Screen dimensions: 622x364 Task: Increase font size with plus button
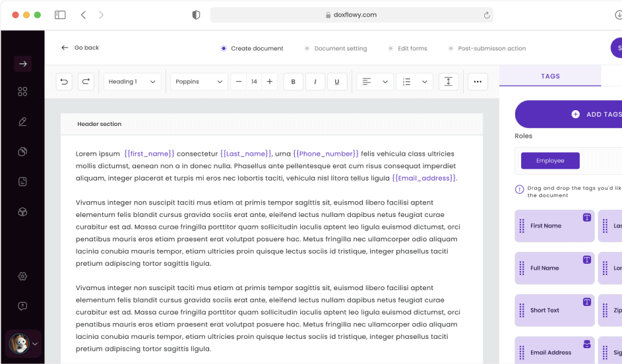pyautogui.click(x=270, y=82)
